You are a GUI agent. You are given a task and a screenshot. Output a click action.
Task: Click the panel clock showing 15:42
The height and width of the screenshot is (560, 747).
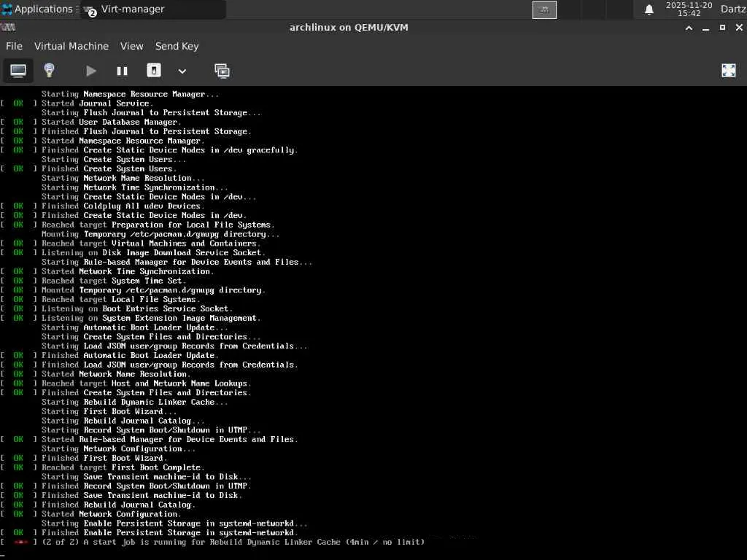click(x=689, y=9)
